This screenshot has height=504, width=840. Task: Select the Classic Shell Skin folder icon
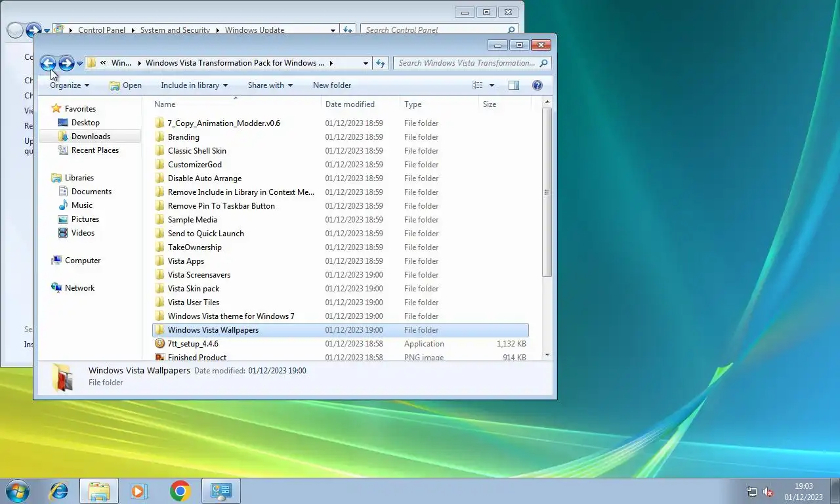[x=159, y=151]
